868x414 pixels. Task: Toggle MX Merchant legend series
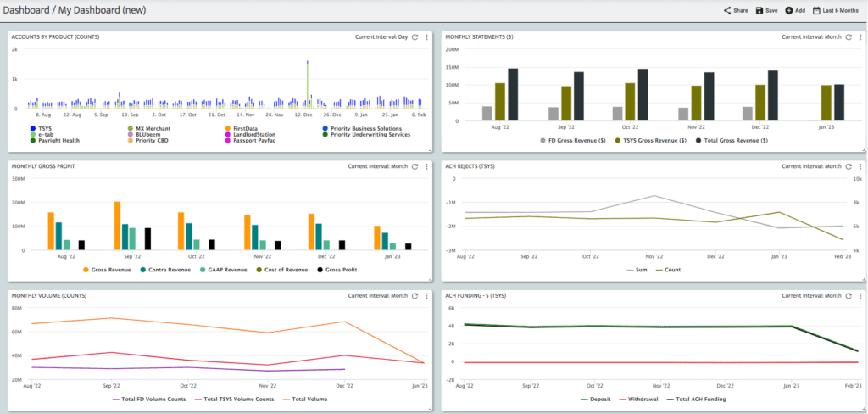pyautogui.click(x=149, y=129)
